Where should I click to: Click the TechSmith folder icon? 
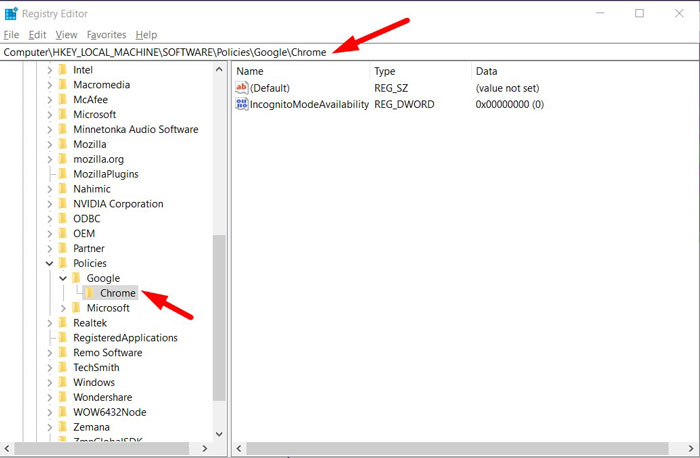pyautogui.click(x=63, y=367)
